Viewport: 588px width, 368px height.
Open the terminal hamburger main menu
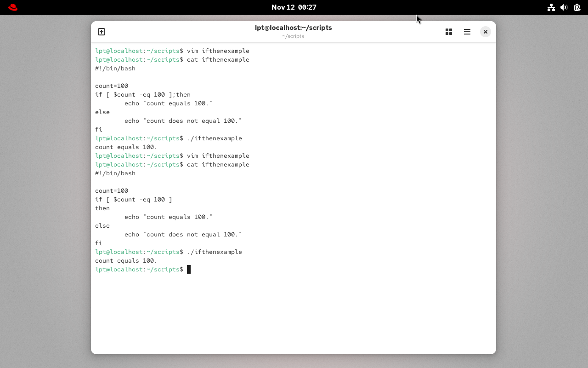(x=467, y=32)
